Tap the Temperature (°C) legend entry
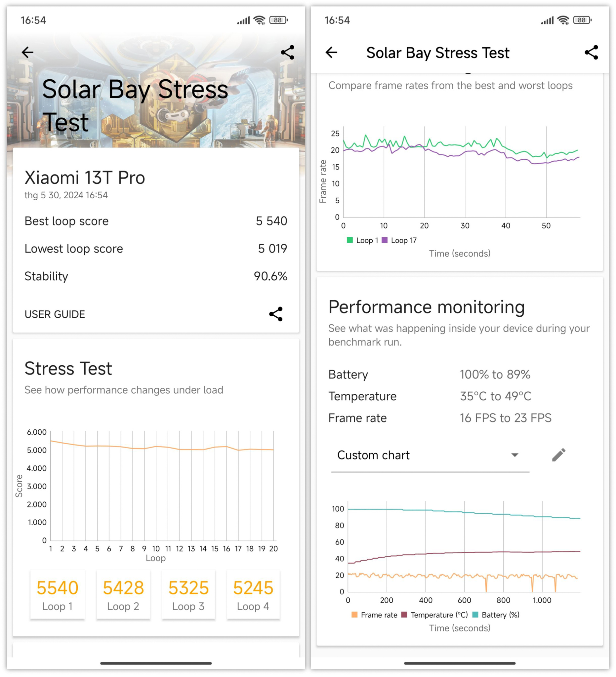 (434, 615)
